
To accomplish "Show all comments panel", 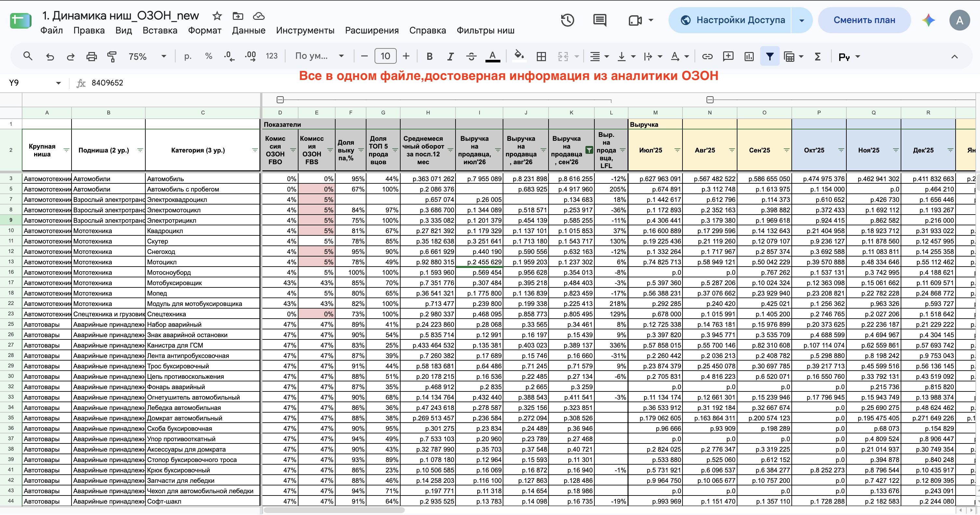I will point(600,20).
